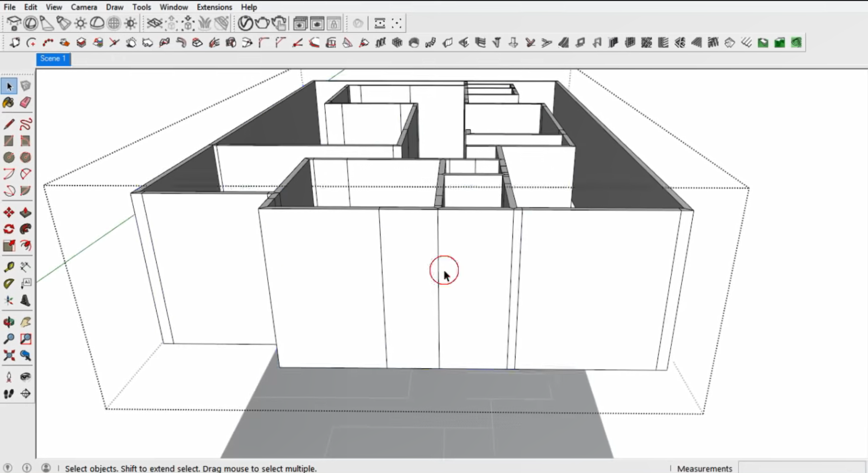Viewport: 868px width, 473px height.
Task: Choose the Look Around eye tool
Action: tap(25, 377)
